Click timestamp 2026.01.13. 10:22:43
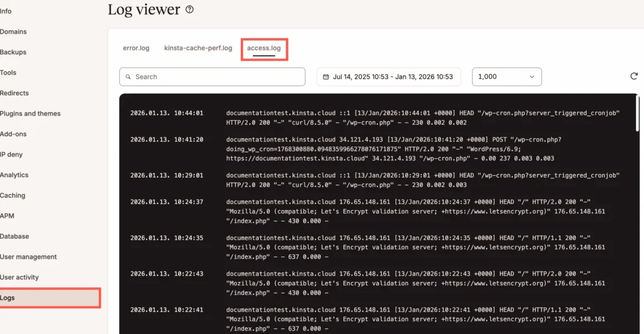 [x=167, y=274]
